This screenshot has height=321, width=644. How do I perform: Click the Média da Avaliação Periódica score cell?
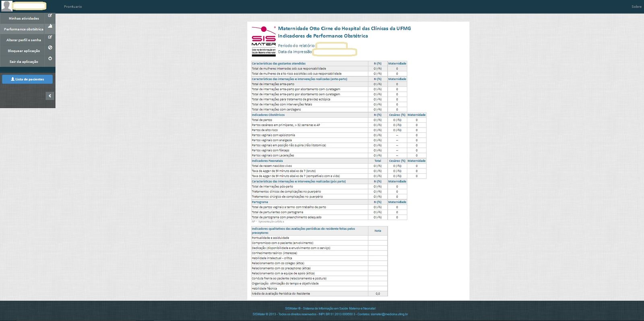378,294
